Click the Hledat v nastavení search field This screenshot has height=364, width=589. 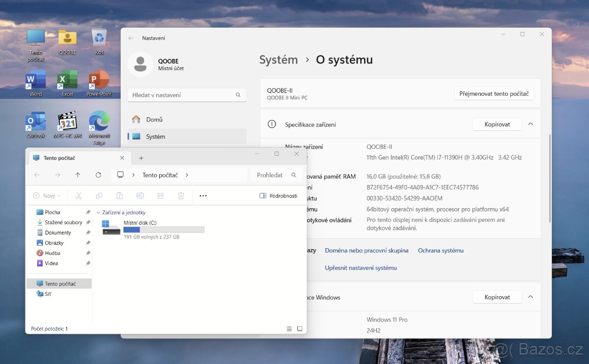click(x=182, y=95)
